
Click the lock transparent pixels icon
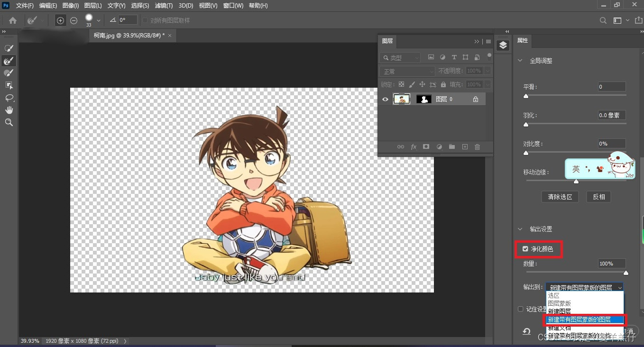pyautogui.click(x=401, y=84)
